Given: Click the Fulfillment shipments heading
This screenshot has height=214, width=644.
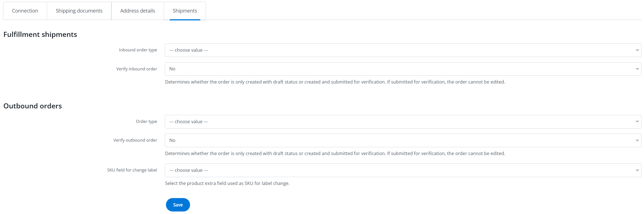Looking at the screenshot, I should pos(40,34).
